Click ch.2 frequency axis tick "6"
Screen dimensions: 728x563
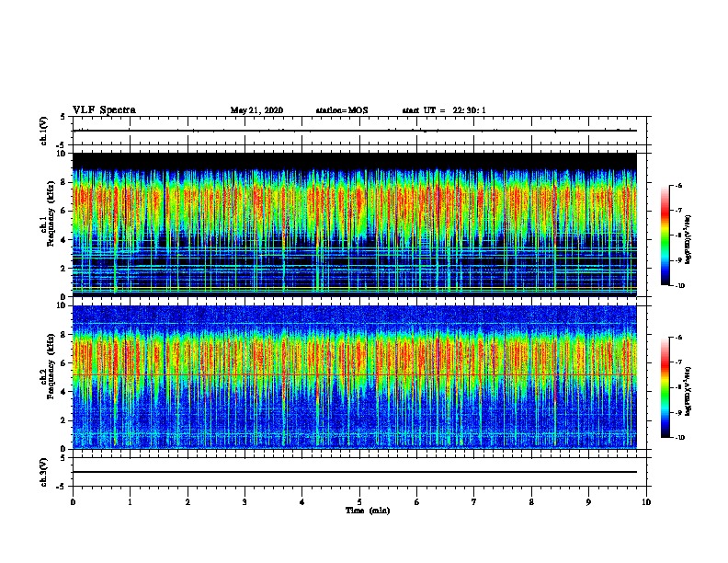[x=64, y=363]
